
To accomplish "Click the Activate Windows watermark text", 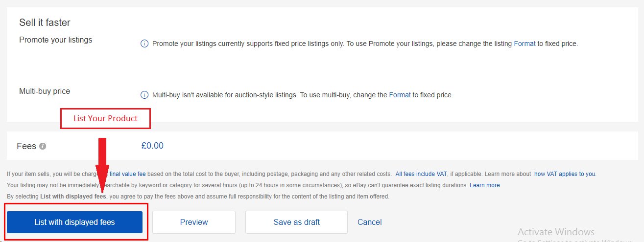I will [556, 232].
